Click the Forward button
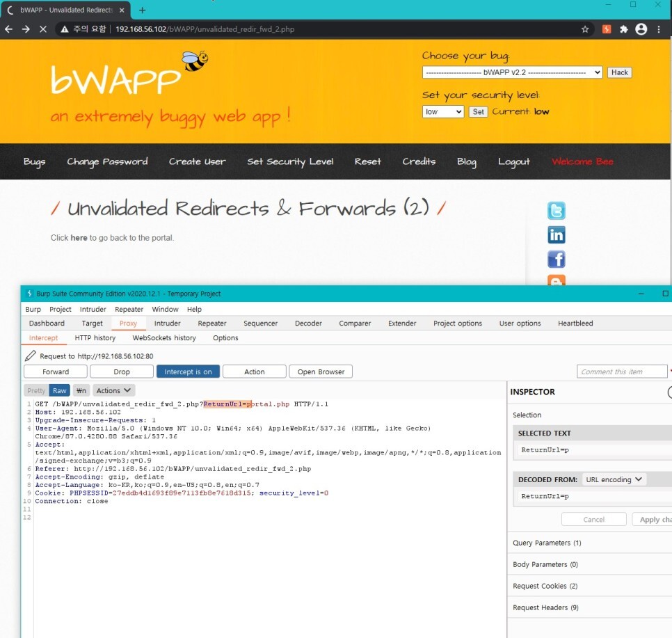 56,372
